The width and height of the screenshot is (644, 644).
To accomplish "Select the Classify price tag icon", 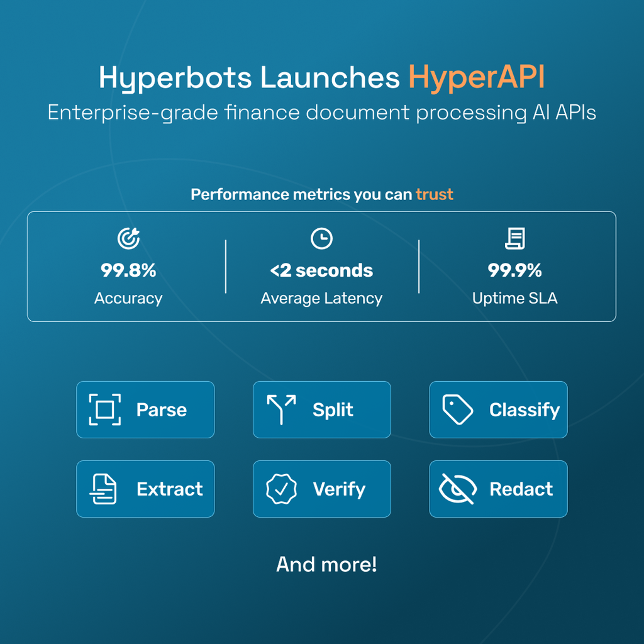I will (x=457, y=409).
